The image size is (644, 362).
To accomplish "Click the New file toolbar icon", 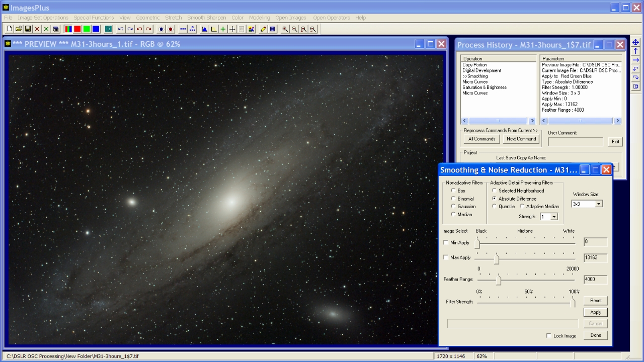I will 9,29.
